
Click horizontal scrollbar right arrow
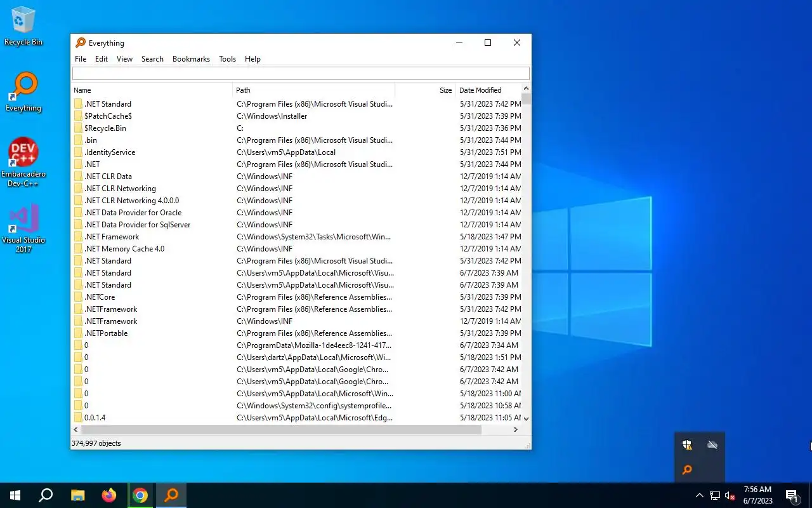tap(516, 430)
